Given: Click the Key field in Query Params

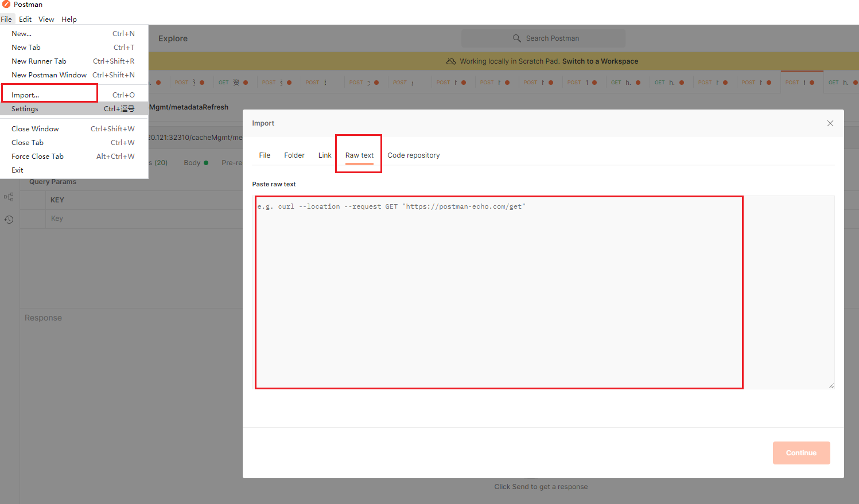Looking at the screenshot, I should 144,218.
